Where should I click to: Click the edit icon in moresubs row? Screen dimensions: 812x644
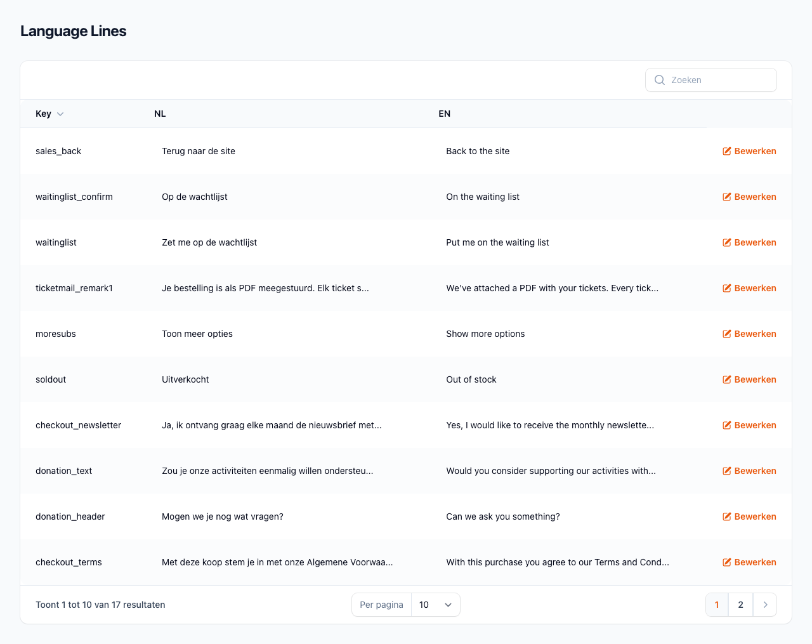(727, 334)
